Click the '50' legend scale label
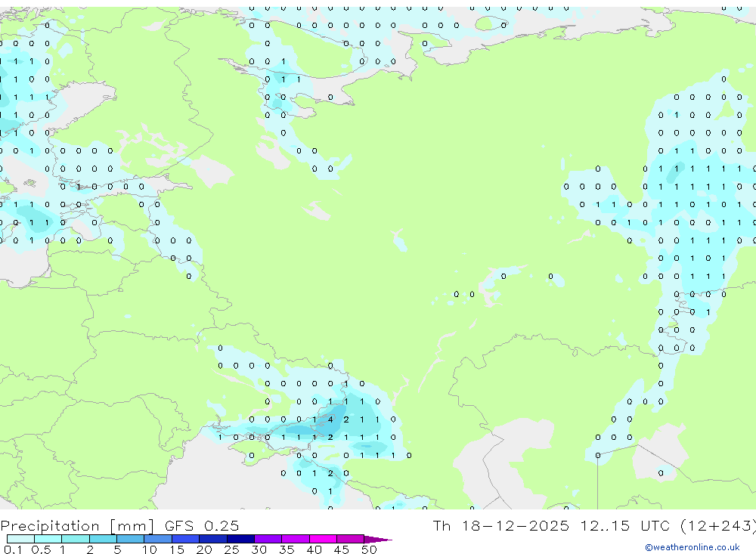 (369, 549)
